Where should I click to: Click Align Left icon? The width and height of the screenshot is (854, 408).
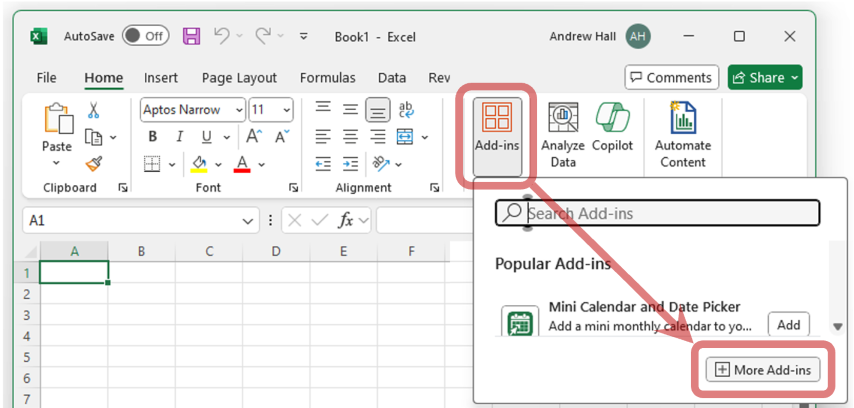point(323,136)
